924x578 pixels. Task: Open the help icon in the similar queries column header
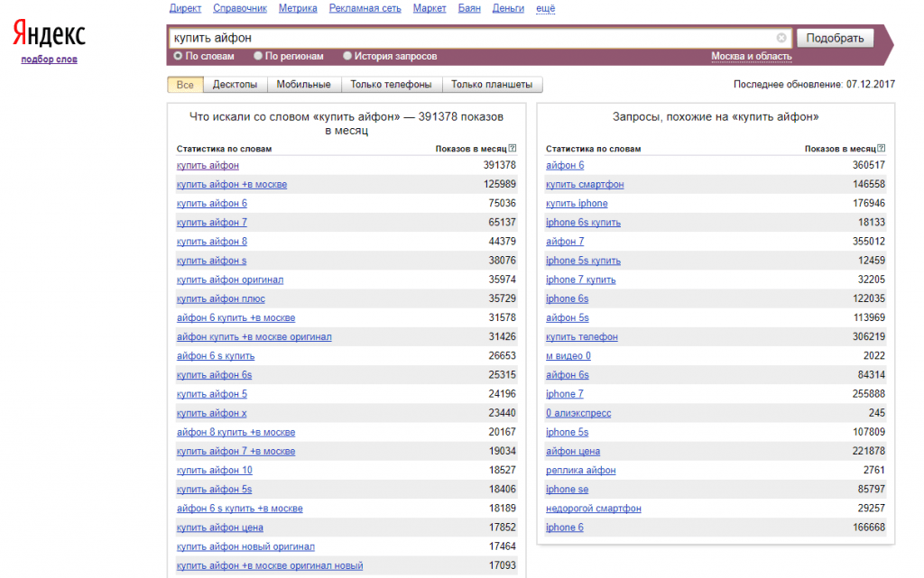point(882,148)
